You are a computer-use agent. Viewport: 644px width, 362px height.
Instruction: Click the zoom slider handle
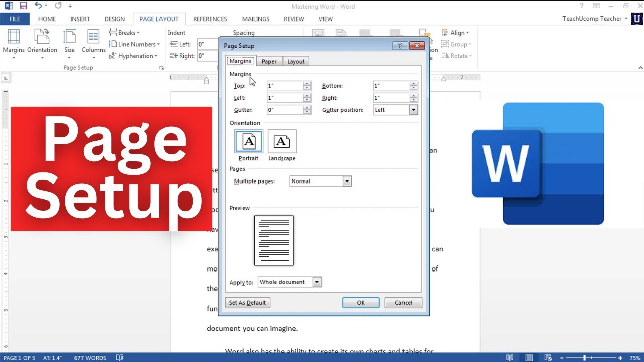coord(585,358)
